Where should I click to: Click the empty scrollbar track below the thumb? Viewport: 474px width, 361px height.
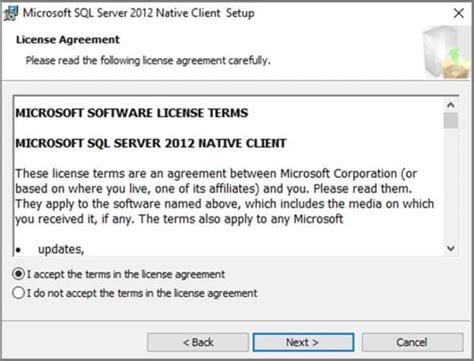(x=451, y=185)
